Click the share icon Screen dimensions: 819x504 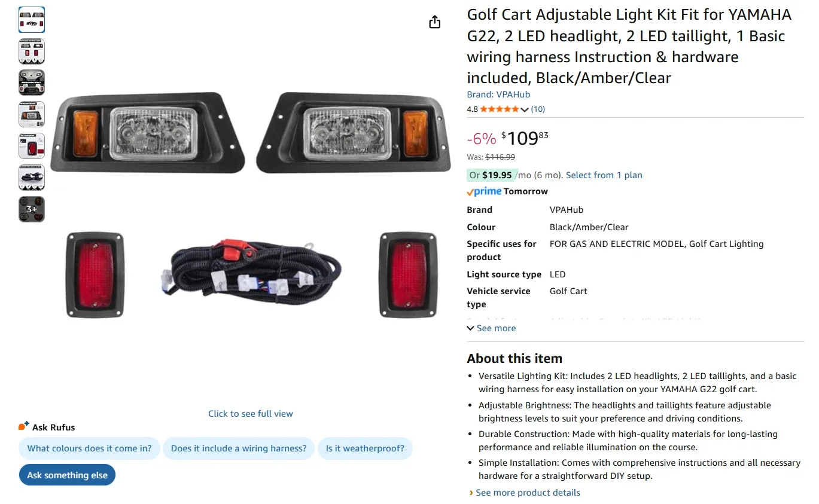[434, 22]
